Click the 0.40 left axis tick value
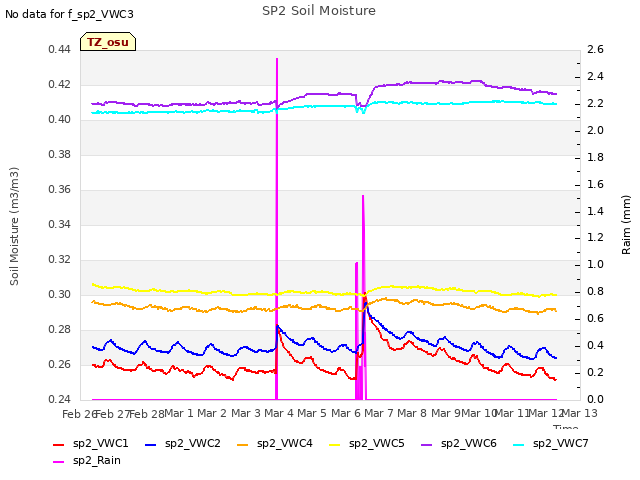The width and height of the screenshot is (640, 480). click(60, 120)
